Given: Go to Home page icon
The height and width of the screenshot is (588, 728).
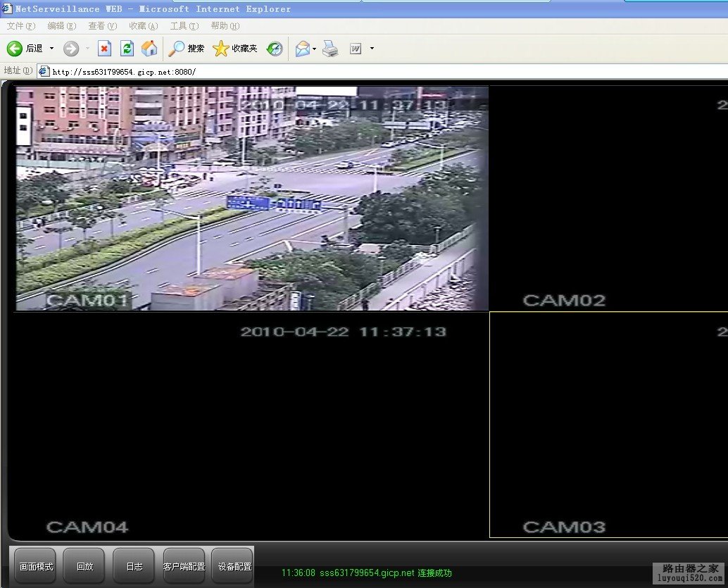Looking at the screenshot, I should pos(149,49).
